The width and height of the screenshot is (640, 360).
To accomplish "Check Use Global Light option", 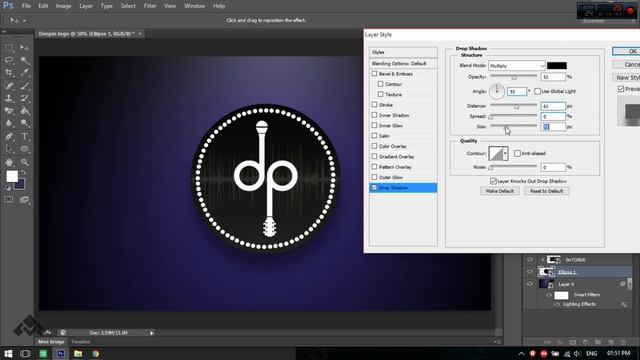I will (538, 91).
